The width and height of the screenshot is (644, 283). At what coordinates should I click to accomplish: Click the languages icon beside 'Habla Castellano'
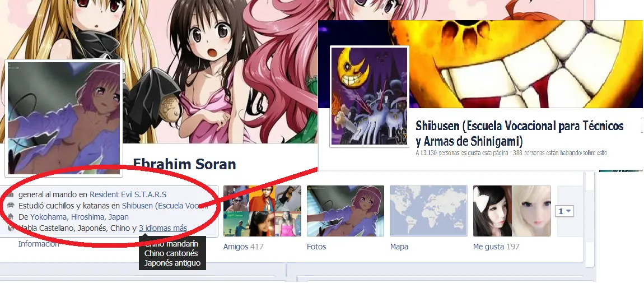(11, 228)
